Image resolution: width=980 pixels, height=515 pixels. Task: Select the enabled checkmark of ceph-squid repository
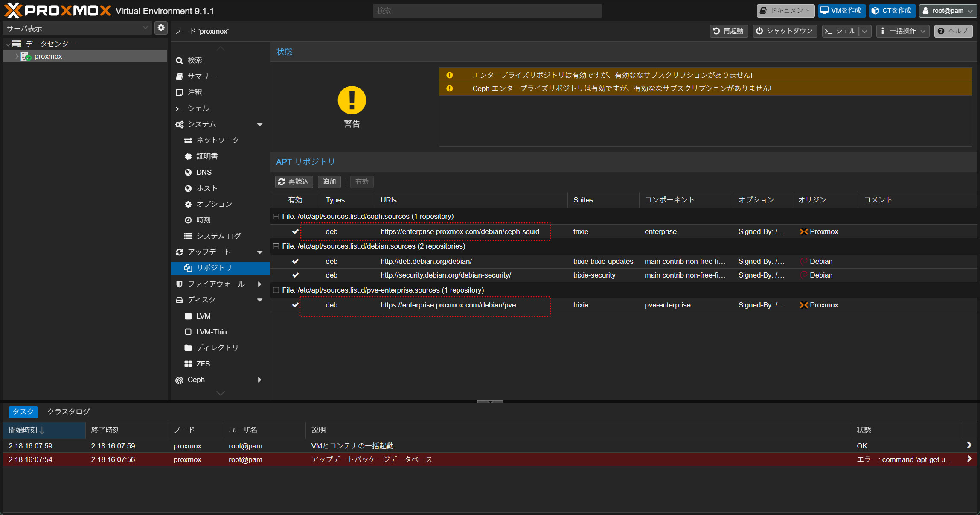(x=295, y=231)
